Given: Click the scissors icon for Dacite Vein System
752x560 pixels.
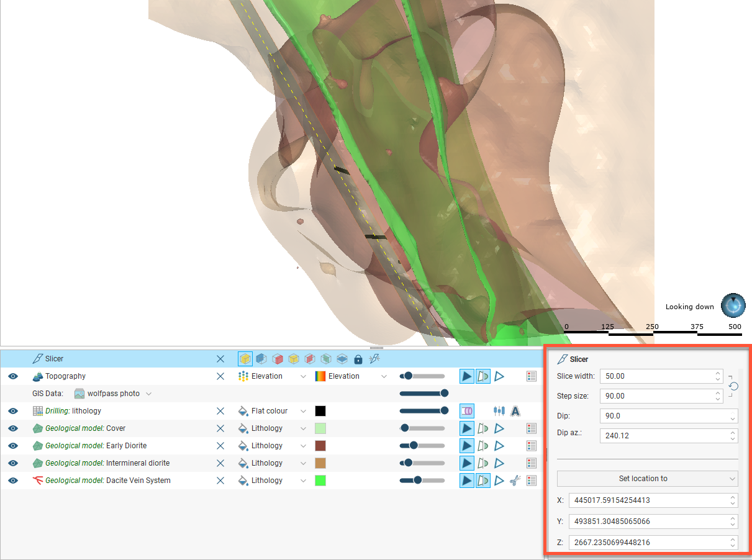Looking at the screenshot, I should click(514, 481).
